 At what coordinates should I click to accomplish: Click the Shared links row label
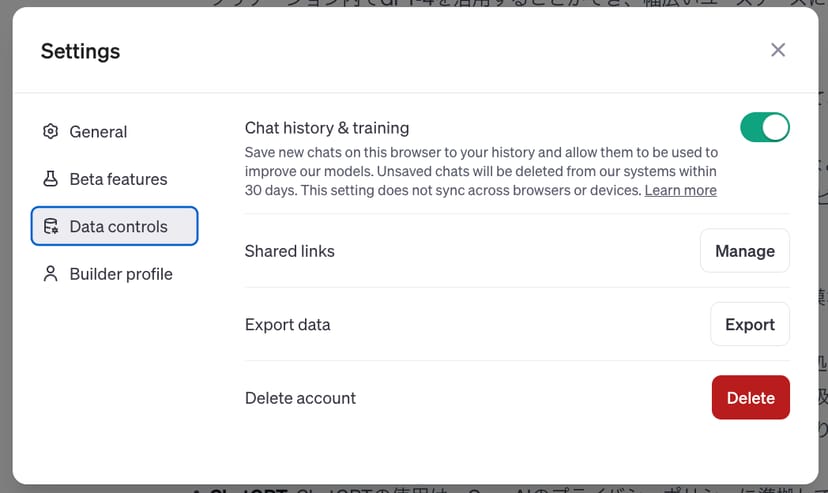pyautogui.click(x=289, y=251)
